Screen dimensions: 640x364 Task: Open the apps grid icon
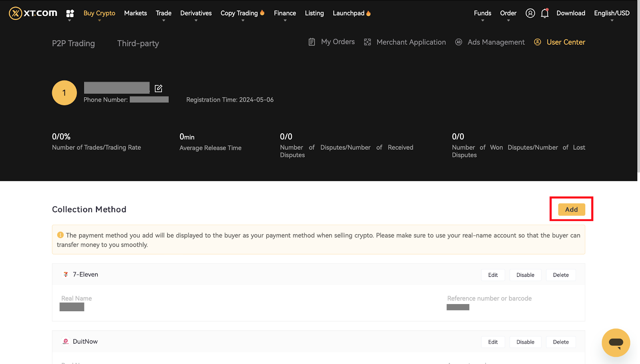click(70, 14)
